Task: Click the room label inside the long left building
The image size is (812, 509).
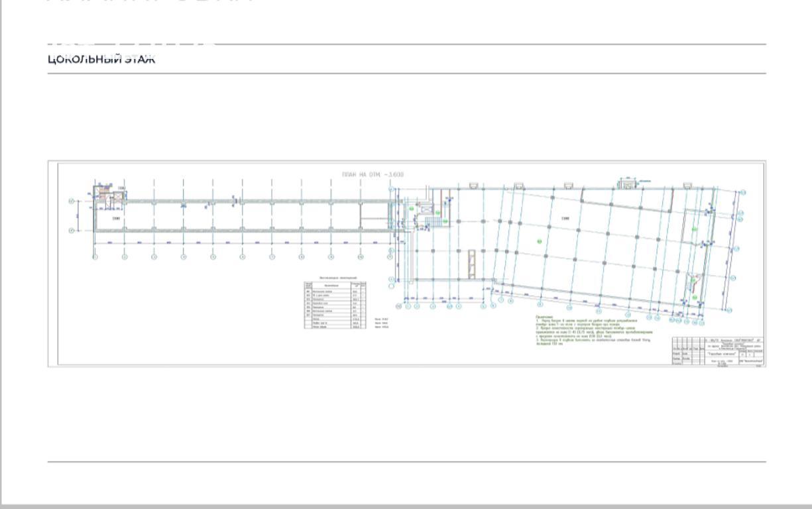Action: [x=116, y=217]
